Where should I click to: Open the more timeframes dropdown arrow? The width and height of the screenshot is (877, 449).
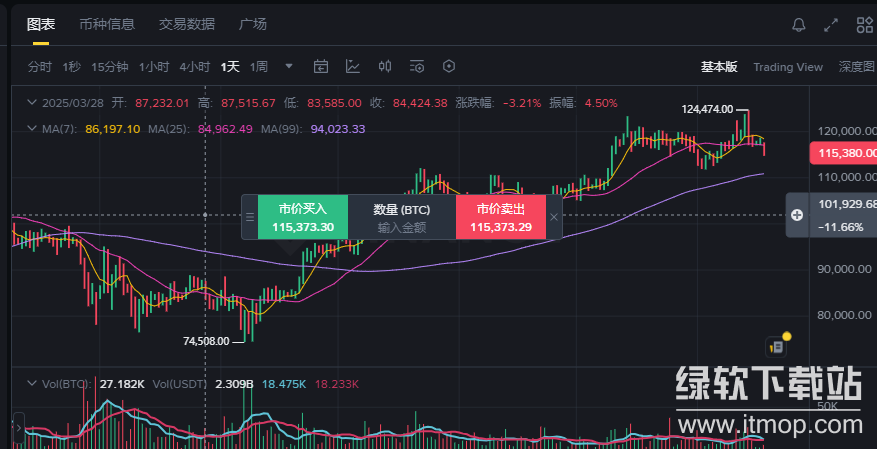(289, 67)
